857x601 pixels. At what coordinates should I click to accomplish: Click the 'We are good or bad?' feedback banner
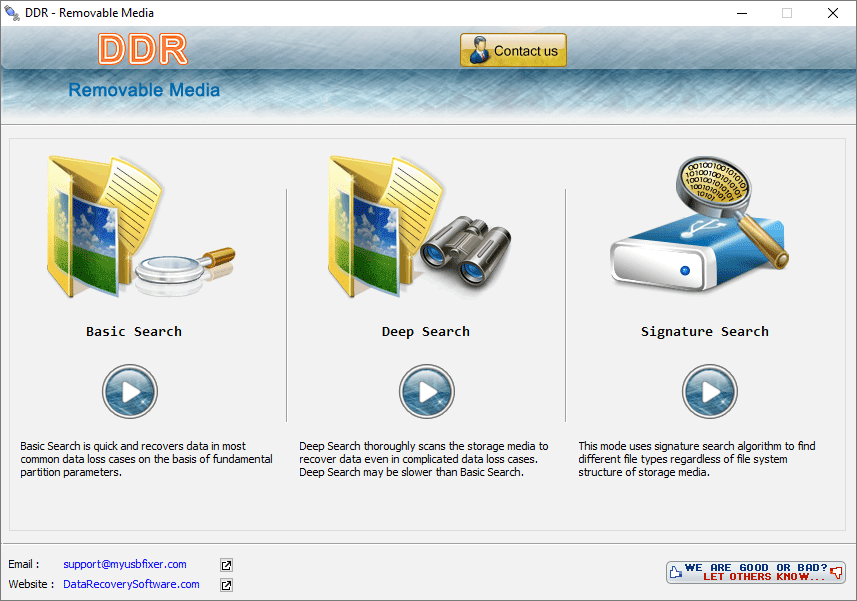756,572
